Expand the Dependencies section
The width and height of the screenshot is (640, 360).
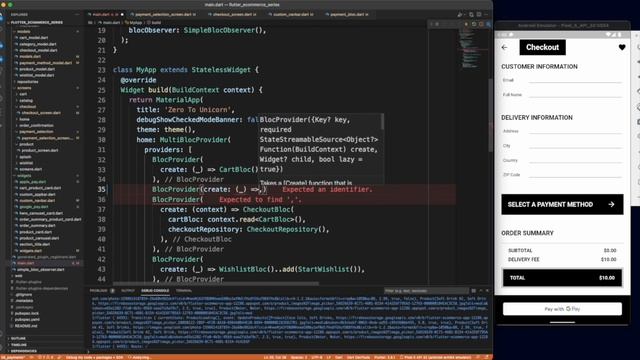(24, 351)
